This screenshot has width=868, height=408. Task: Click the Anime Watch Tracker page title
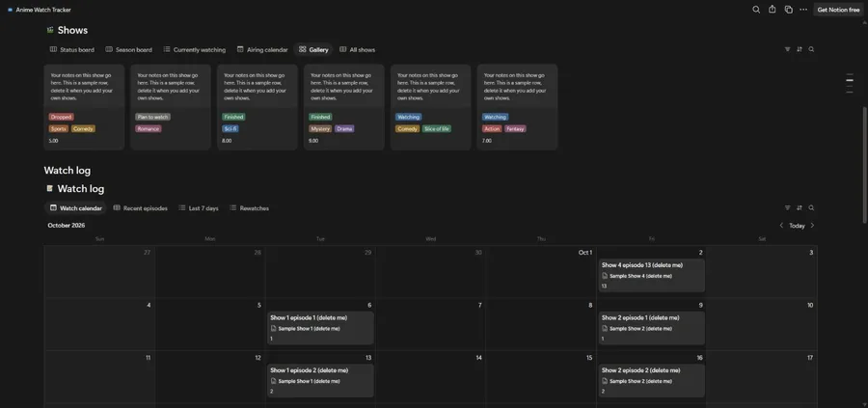[43, 10]
